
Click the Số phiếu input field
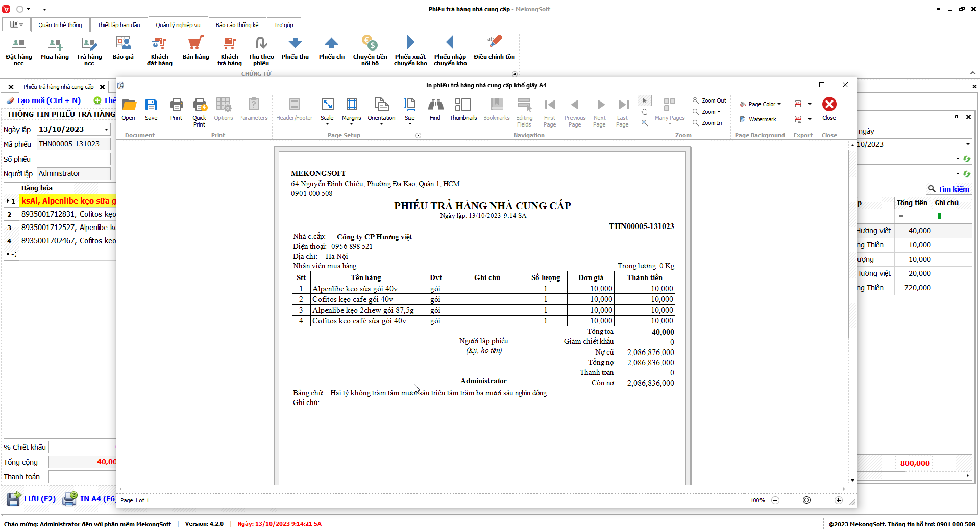pyautogui.click(x=73, y=159)
